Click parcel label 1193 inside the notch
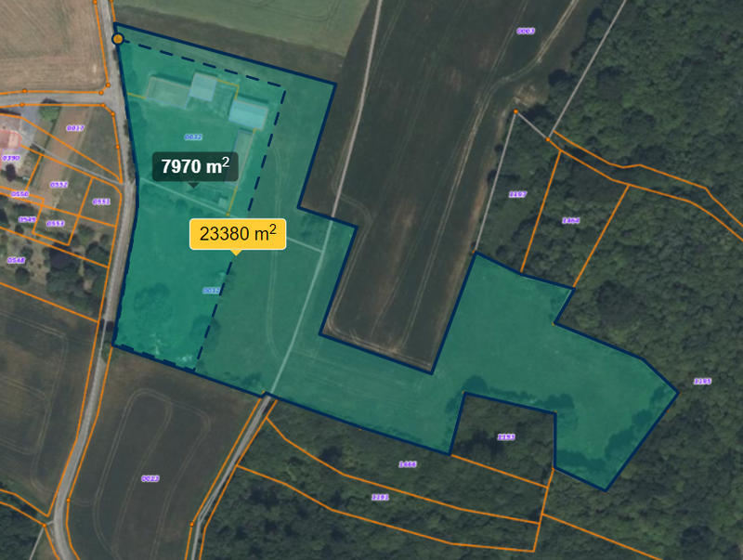 [x=506, y=436]
